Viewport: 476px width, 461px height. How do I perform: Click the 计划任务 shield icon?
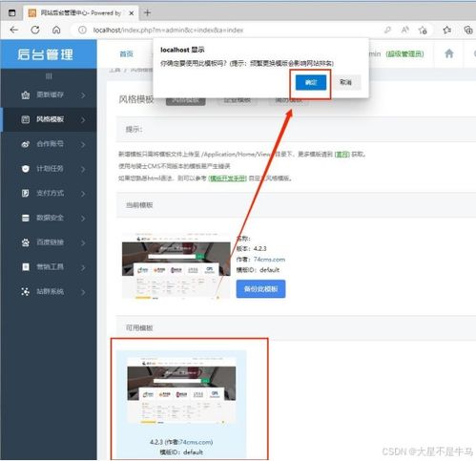(x=26, y=169)
